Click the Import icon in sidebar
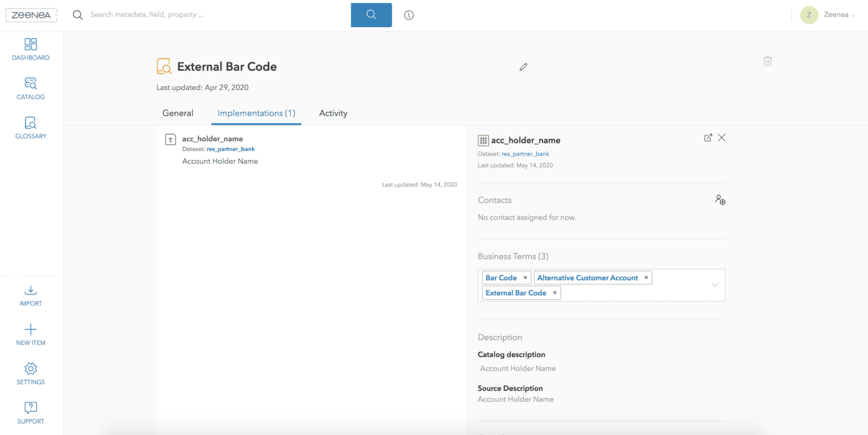Image resolution: width=868 pixels, height=435 pixels. coord(31,290)
